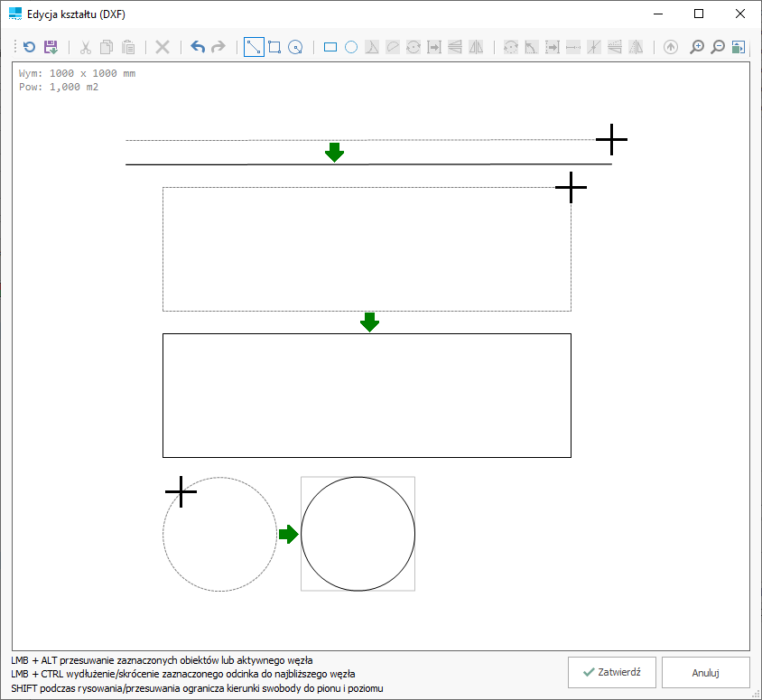
Task: Click the application icon in the title bar
Action: coord(15,14)
